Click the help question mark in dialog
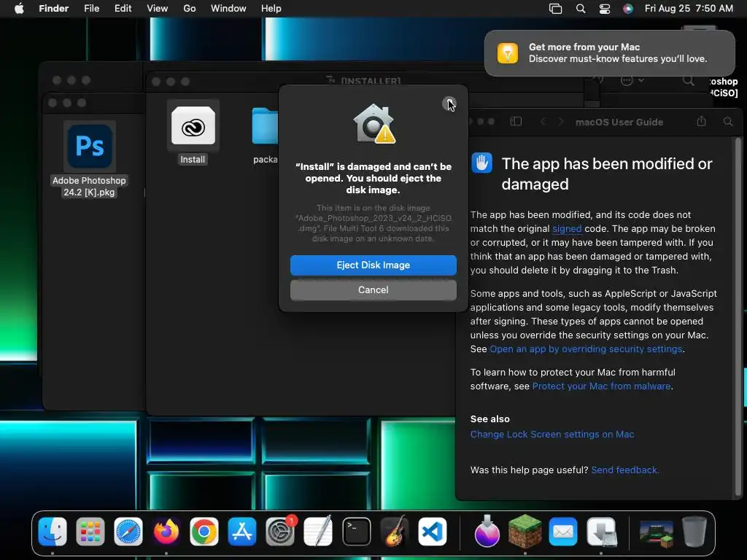Screen dimensions: 747x560 point(449,104)
